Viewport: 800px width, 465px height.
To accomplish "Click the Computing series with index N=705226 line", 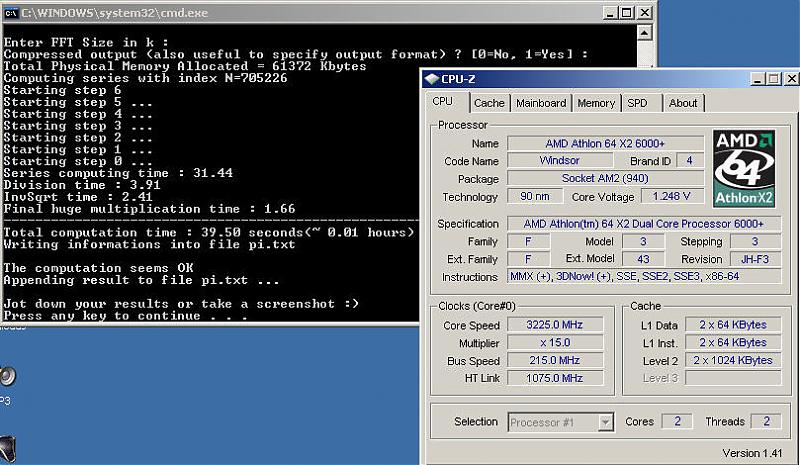I will pos(145,78).
